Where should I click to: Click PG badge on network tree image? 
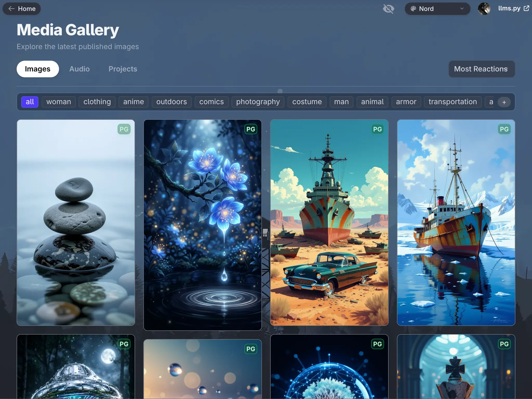(x=378, y=344)
